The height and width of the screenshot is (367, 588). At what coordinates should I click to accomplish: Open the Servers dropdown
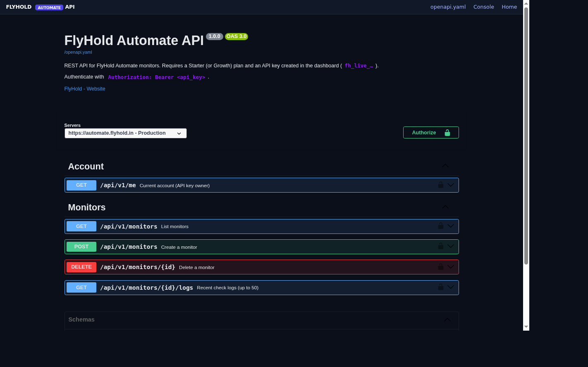(x=126, y=133)
